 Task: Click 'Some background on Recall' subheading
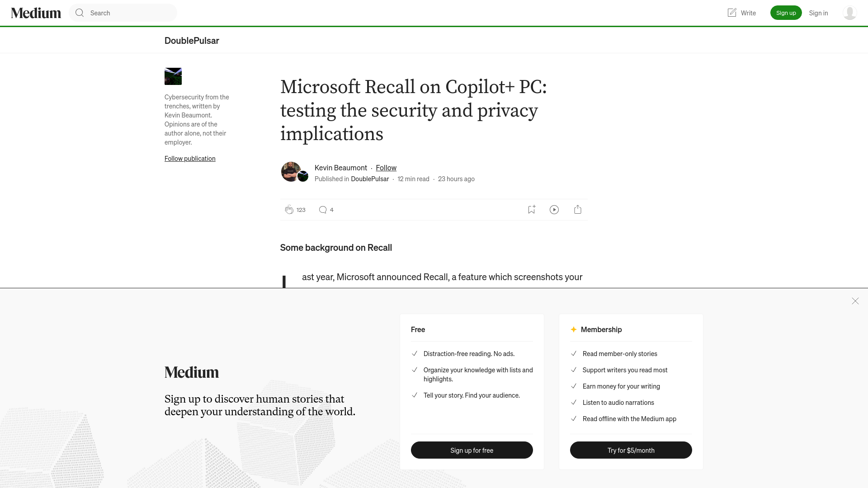pos(336,248)
